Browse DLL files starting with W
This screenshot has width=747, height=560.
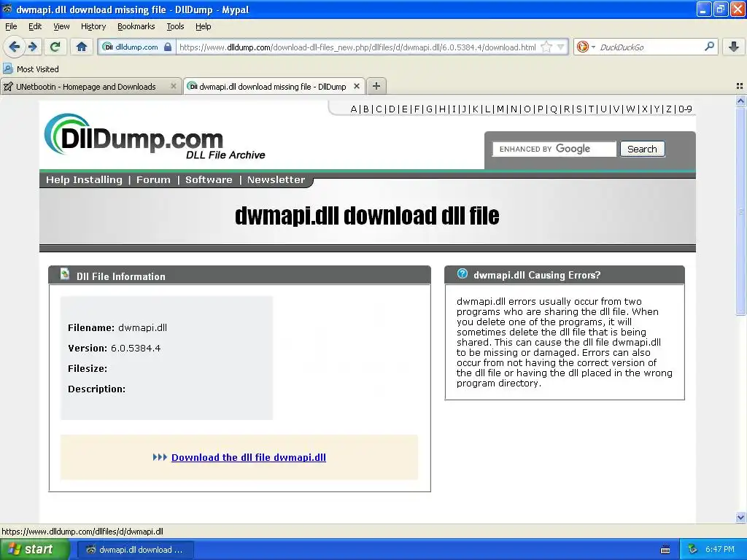tap(630, 109)
